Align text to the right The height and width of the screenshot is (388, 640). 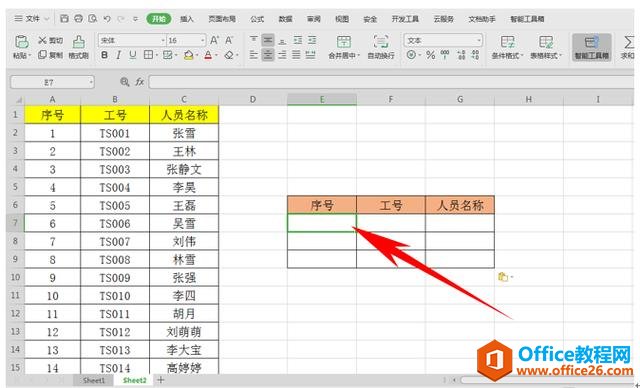point(282,55)
